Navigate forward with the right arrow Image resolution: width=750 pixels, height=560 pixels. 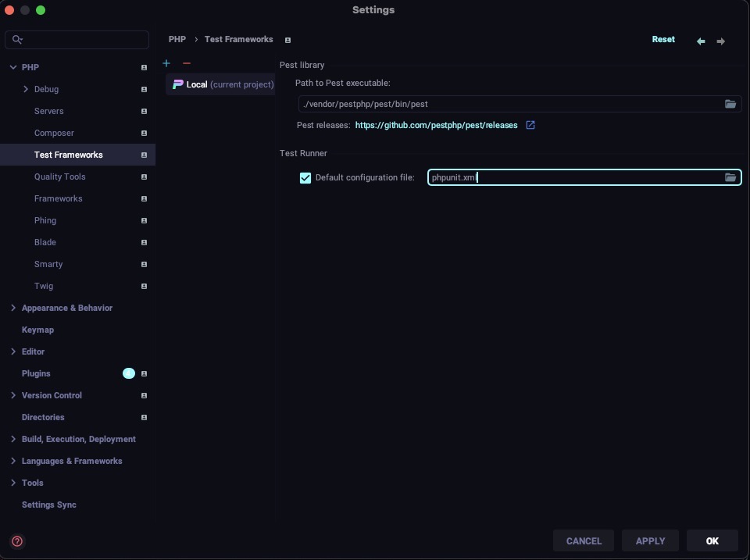click(x=721, y=41)
